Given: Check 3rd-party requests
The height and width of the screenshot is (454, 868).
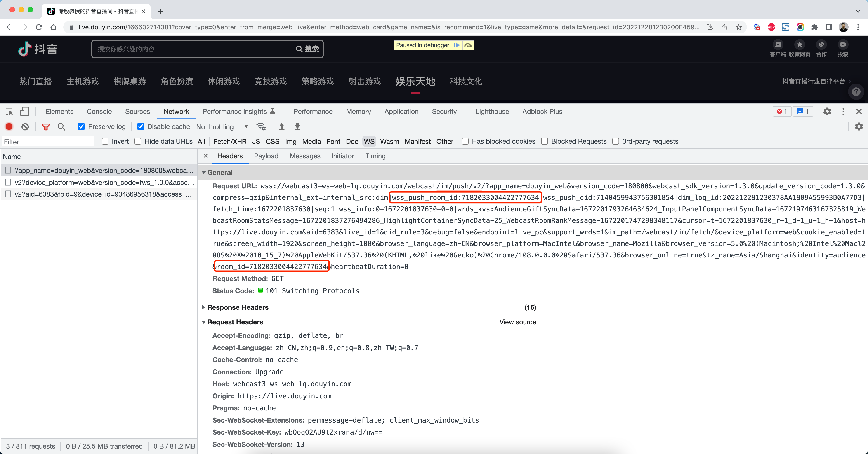Looking at the screenshot, I should click(615, 141).
